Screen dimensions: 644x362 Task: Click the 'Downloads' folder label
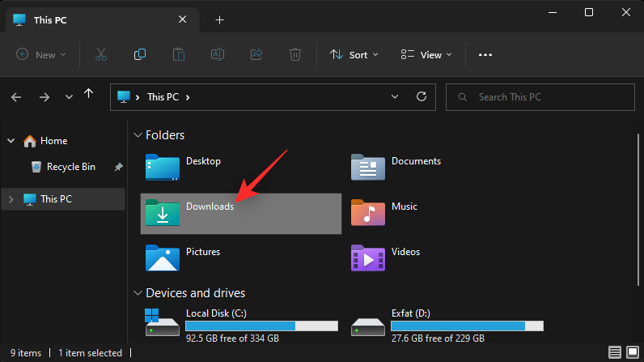pyautogui.click(x=210, y=207)
